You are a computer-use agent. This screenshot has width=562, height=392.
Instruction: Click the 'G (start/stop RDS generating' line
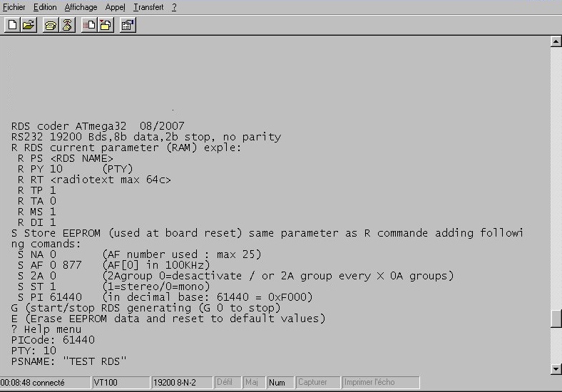click(146, 308)
